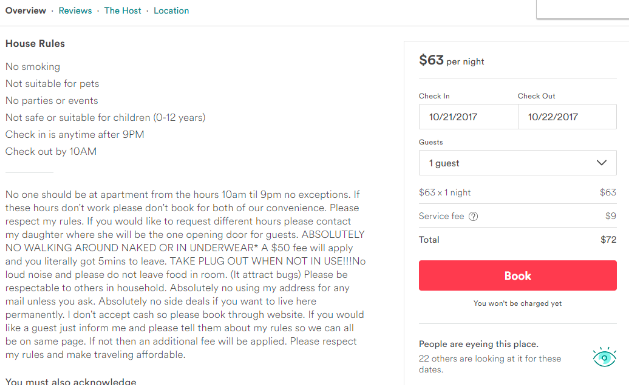629x385 pixels.
Task: Click 'Check out by 10AM' rule
Action: (51, 152)
